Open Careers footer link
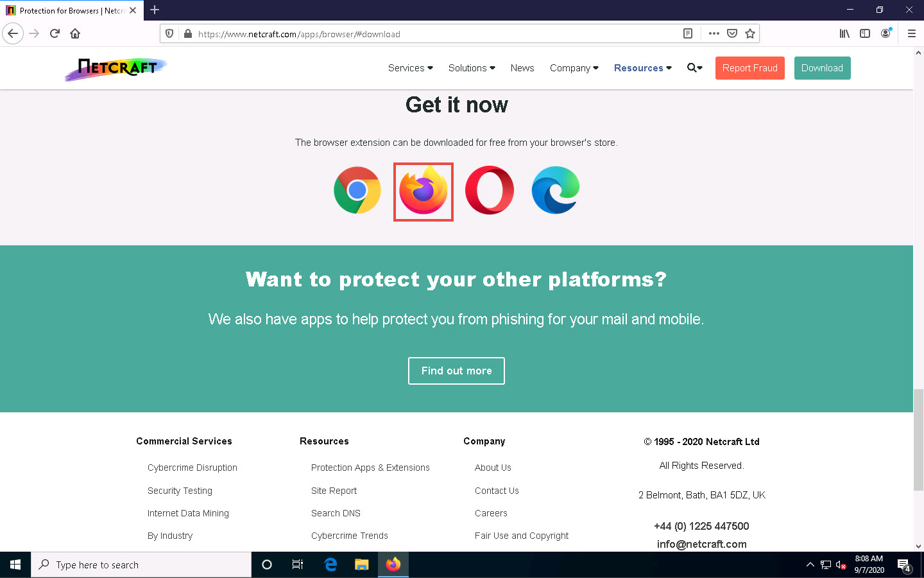The image size is (924, 578). [491, 513]
